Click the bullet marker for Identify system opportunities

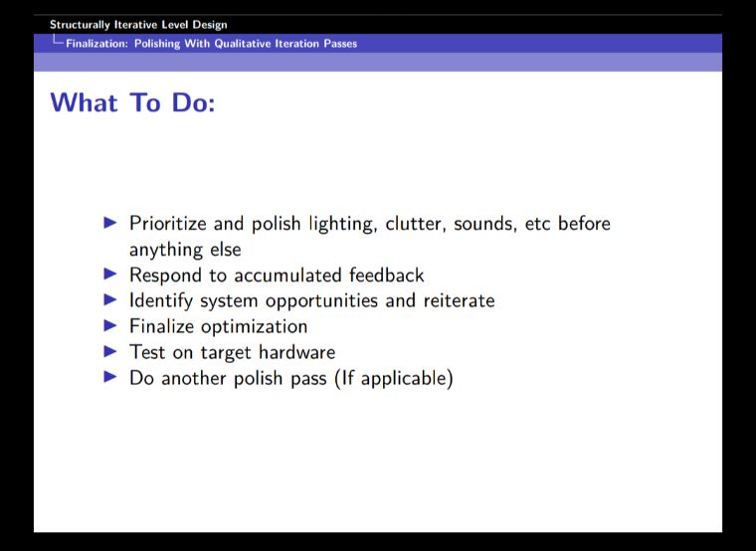(110, 300)
